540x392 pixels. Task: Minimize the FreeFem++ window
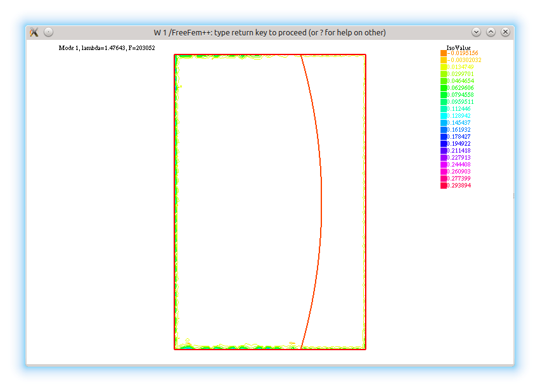[476, 32]
